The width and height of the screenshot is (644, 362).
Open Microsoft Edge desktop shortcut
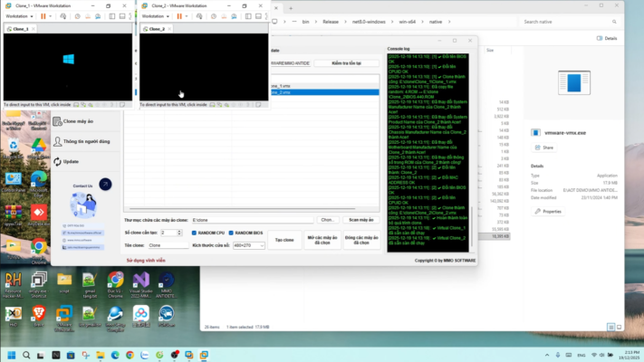click(x=39, y=183)
